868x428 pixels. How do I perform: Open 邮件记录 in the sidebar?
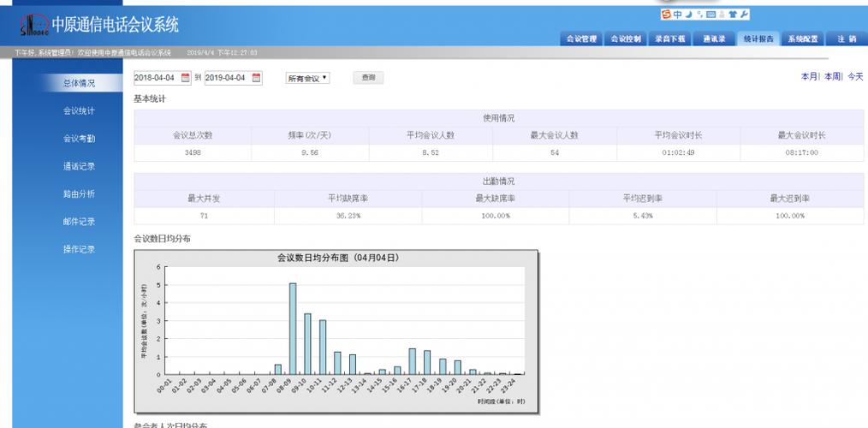click(79, 222)
